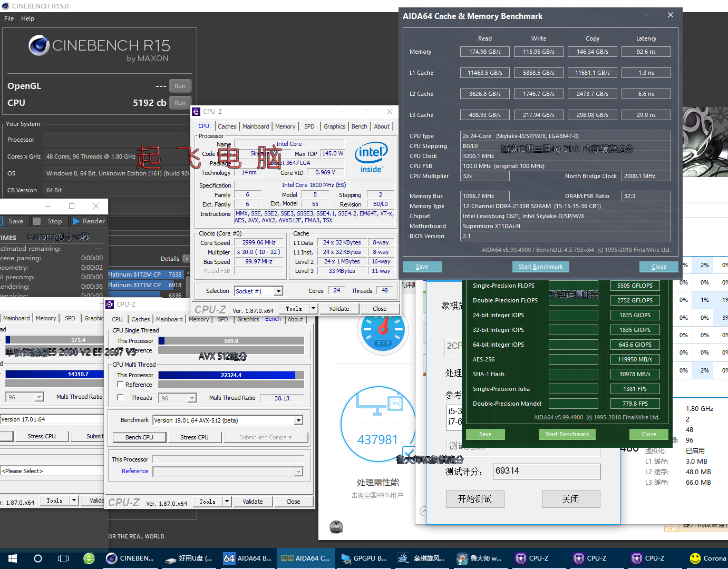Start Benchmark in the green GPGPU window
728x569 pixels.
pos(567,434)
